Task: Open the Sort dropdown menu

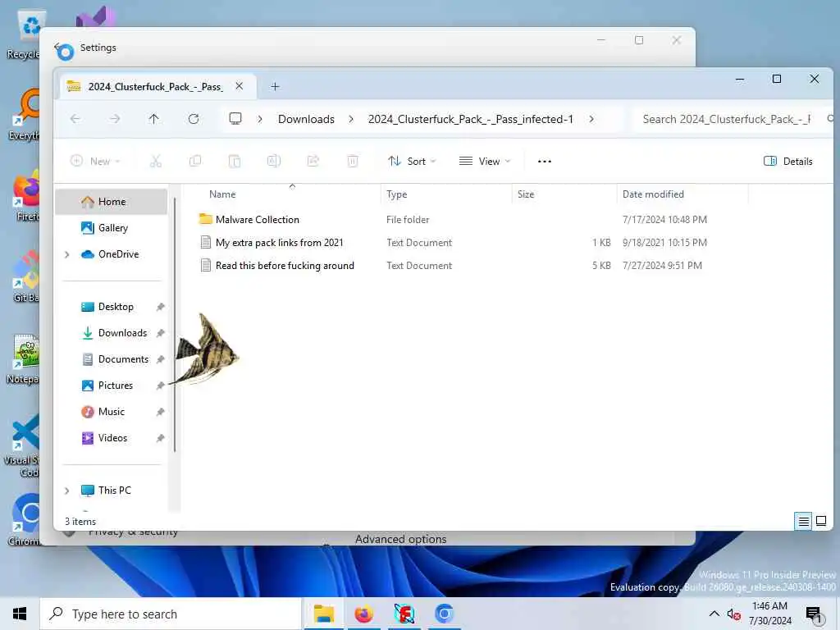Action: pos(412,162)
